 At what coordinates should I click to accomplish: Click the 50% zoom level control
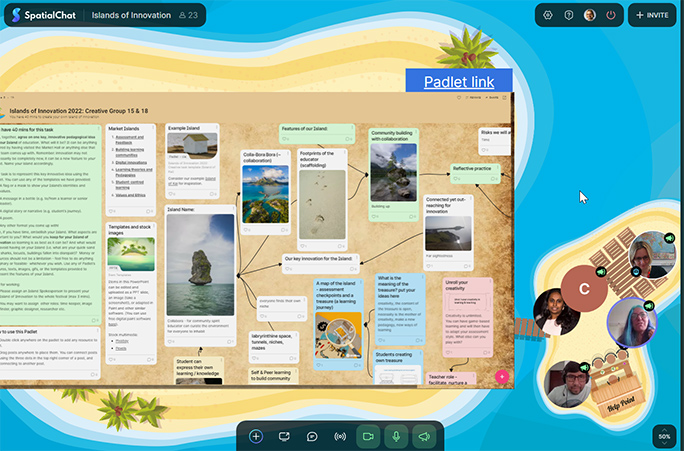[664, 436]
